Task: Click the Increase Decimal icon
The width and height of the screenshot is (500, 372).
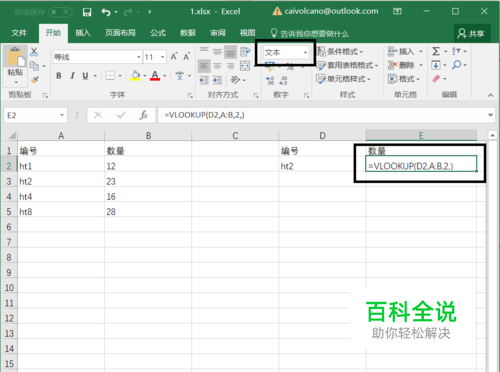Action: pyautogui.click(x=270, y=80)
